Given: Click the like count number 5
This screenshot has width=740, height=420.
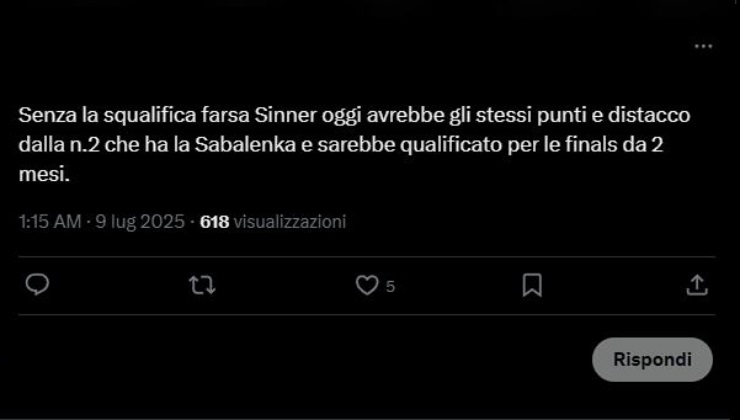Looking at the screenshot, I should pos(390,286).
